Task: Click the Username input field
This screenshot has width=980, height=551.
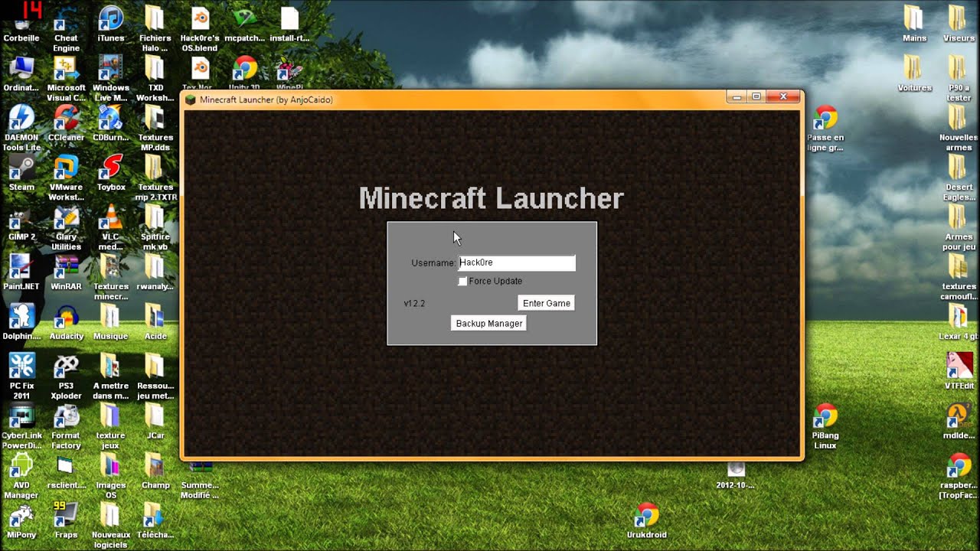Action: [x=517, y=262]
